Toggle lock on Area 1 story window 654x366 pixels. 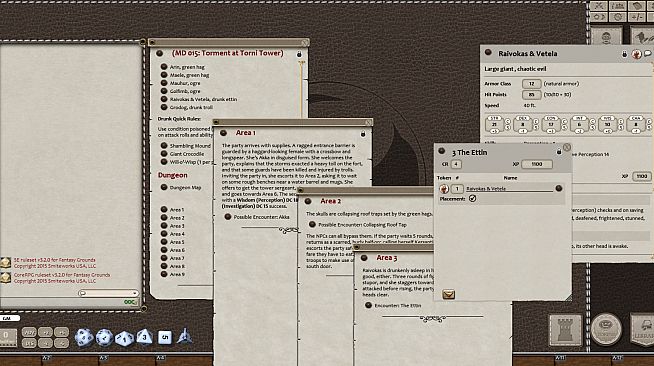click(x=363, y=133)
